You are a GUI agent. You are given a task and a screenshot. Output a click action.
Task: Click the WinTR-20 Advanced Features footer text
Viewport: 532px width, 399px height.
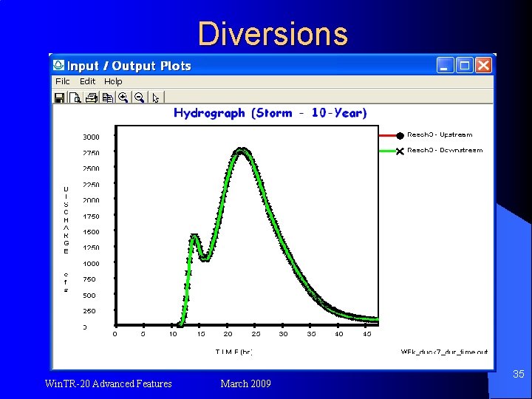pyautogui.click(x=108, y=383)
